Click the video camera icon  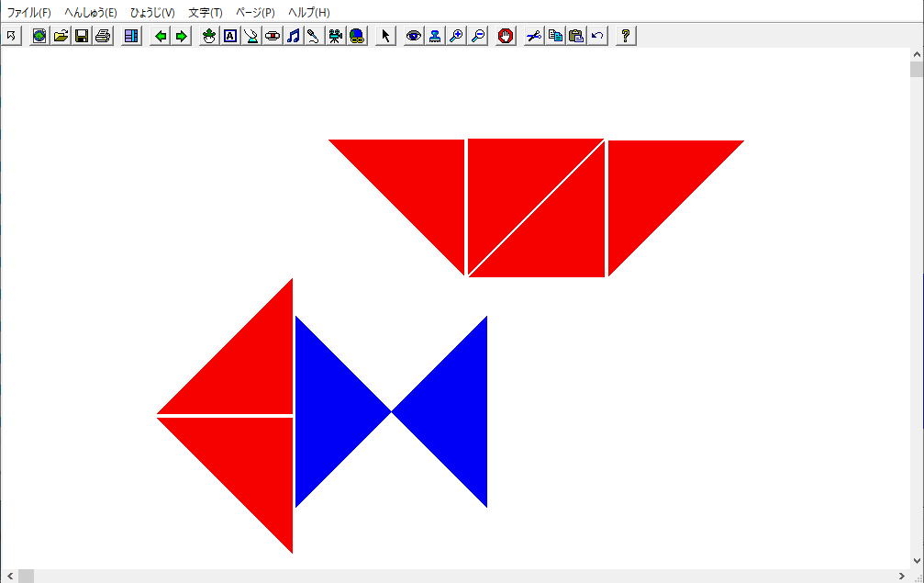tap(336, 36)
